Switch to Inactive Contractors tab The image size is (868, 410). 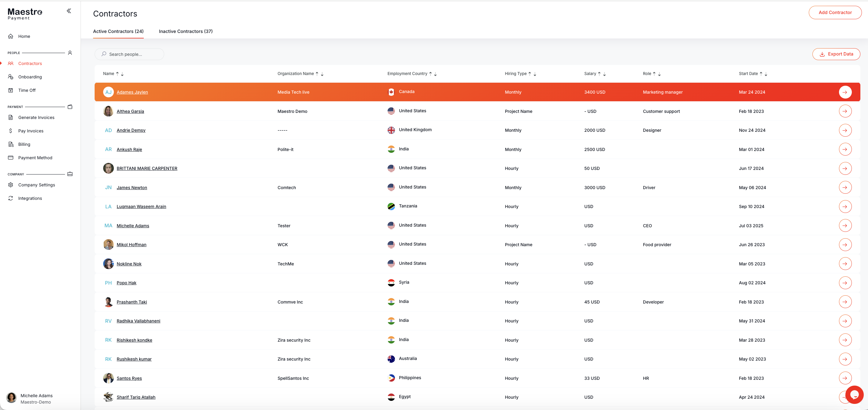186,31
